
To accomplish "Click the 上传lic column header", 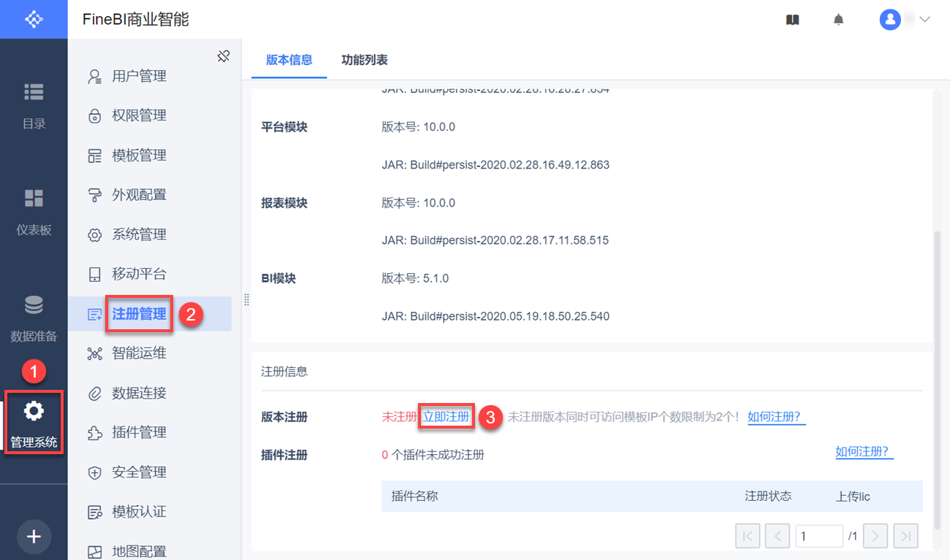I will 853,496.
